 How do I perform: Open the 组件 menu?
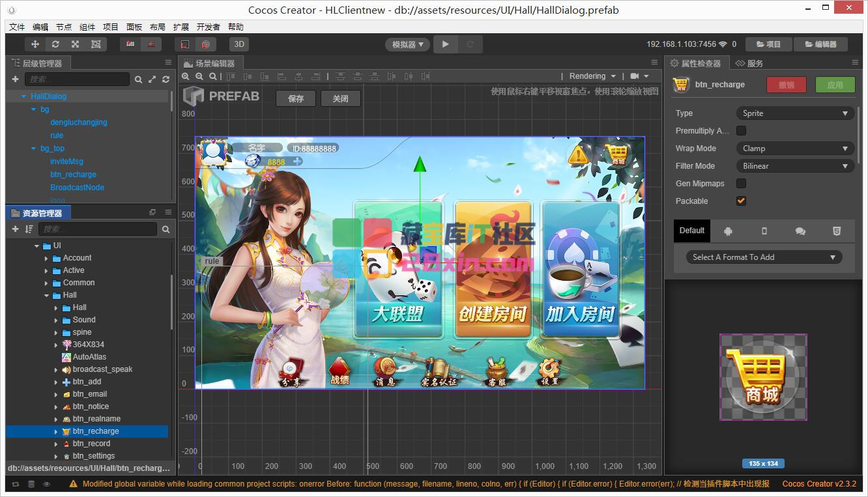(87, 27)
